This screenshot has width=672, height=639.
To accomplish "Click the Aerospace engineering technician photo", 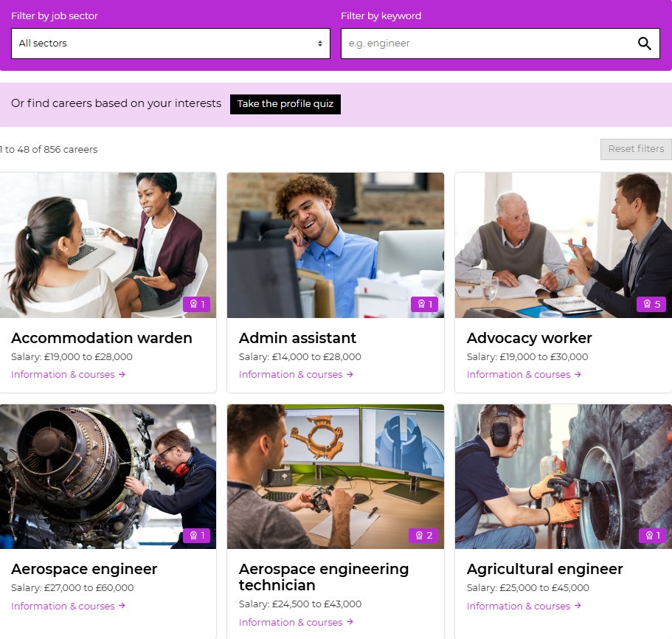I will [335, 476].
